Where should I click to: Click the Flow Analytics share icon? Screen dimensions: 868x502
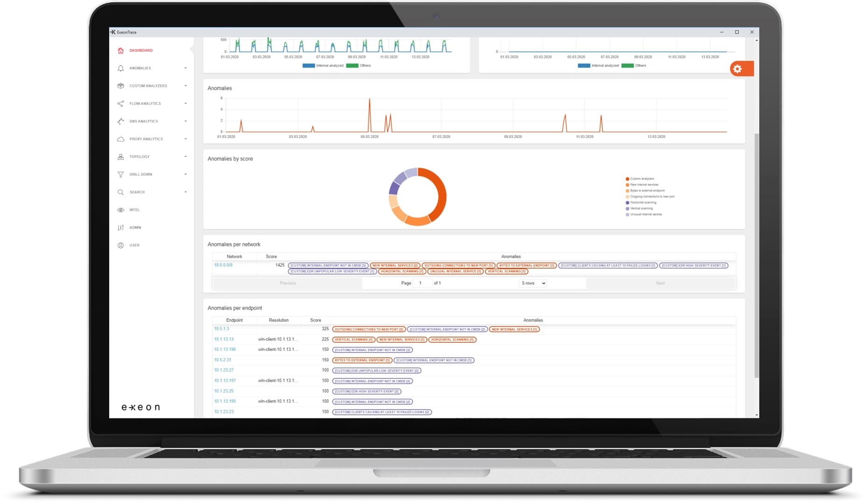[120, 104]
